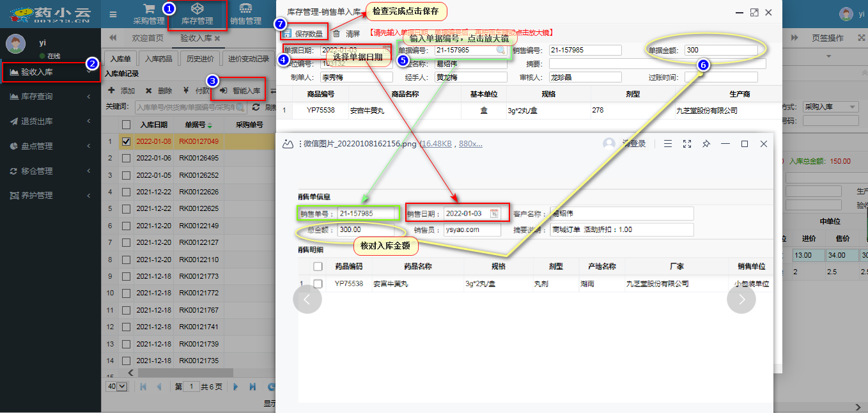Open 库存管理 (inventory management) module
868x413 pixels.
click(x=197, y=15)
